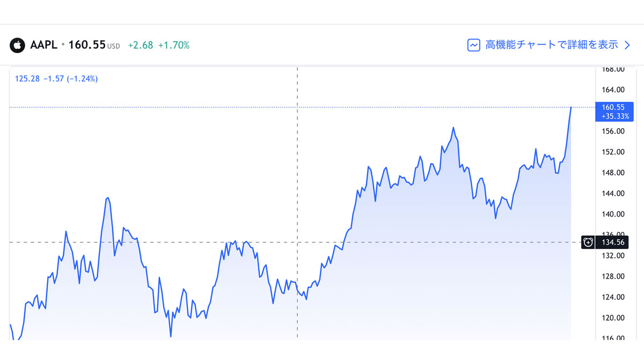Click the 168.00 label on price axis
Viewport: 644px width, 362px height.
tap(613, 69)
